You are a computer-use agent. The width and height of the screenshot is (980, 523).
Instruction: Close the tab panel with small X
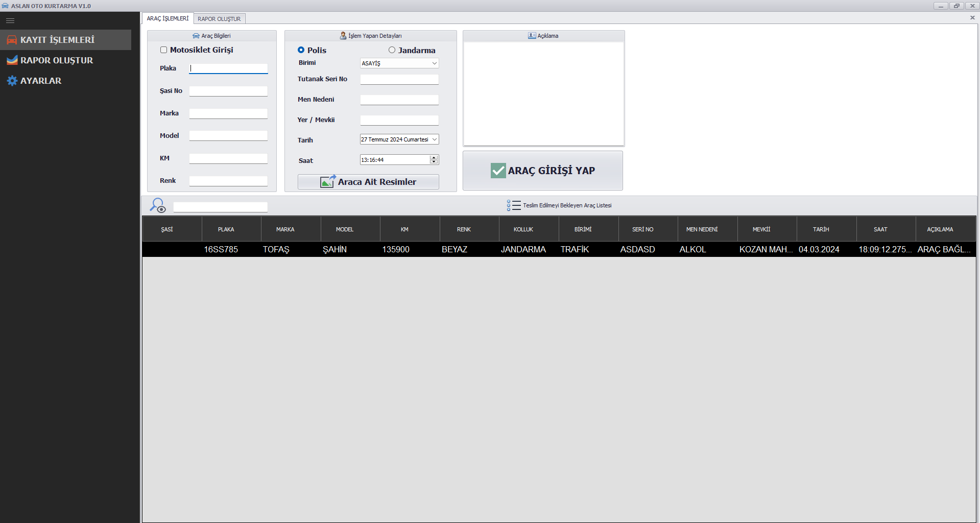click(x=972, y=18)
